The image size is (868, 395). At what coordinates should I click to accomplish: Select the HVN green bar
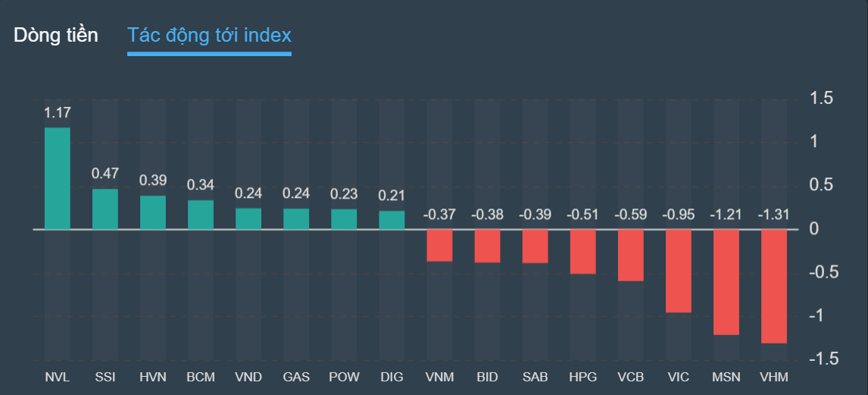click(x=153, y=212)
